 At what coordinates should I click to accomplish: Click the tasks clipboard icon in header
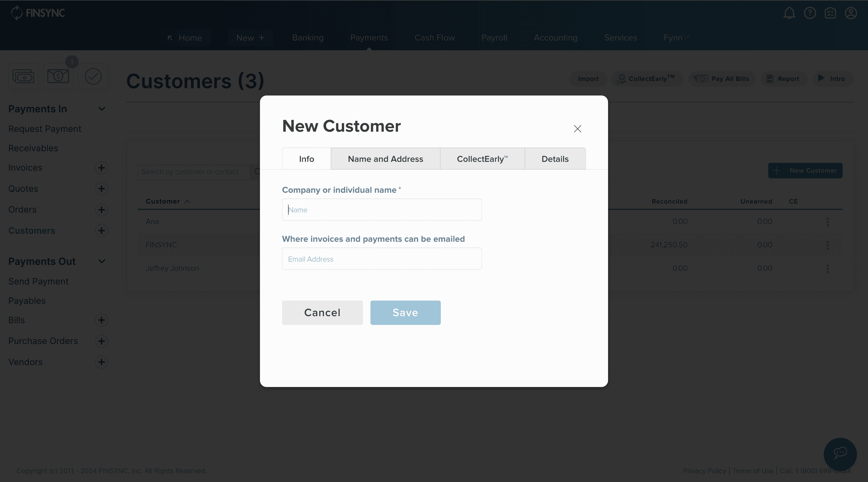[x=830, y=13]
